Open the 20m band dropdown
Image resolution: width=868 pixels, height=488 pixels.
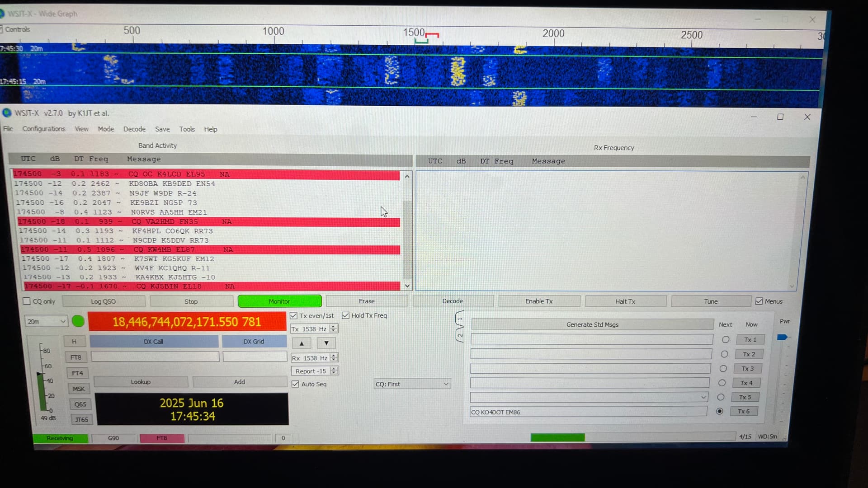coord(46,321)
